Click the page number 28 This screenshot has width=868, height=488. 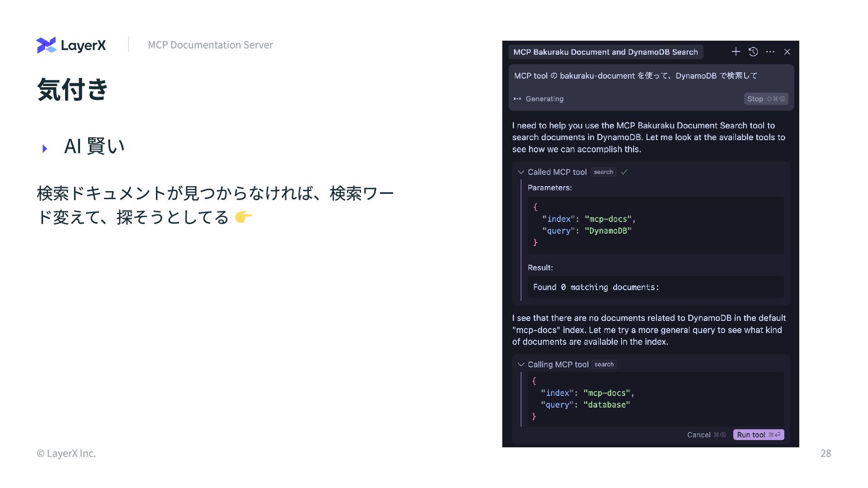point(826,453)
